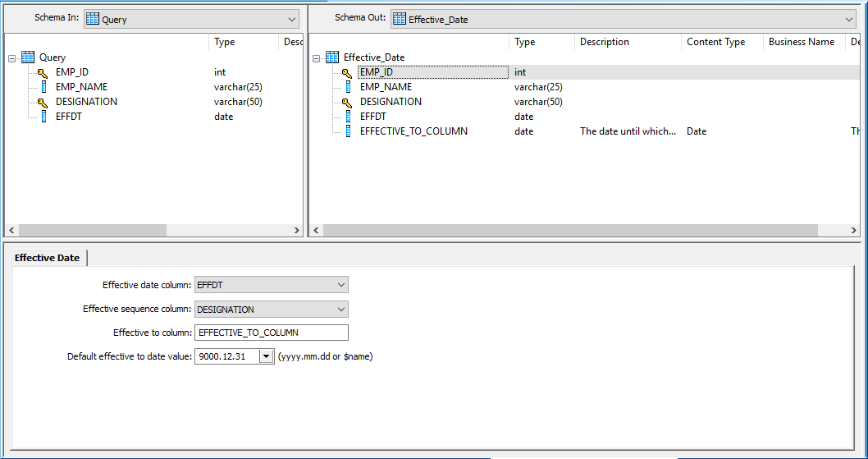The height and width of the screenshot is (459, 868).
Task: Click left scroll arrow in Schema In pane
Action: (11, 230)
